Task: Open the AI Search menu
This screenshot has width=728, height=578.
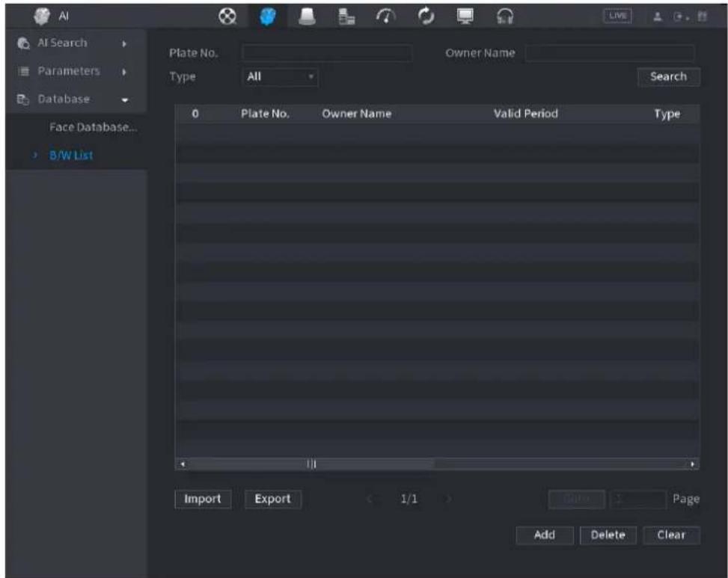Action: tap(76, 43)
